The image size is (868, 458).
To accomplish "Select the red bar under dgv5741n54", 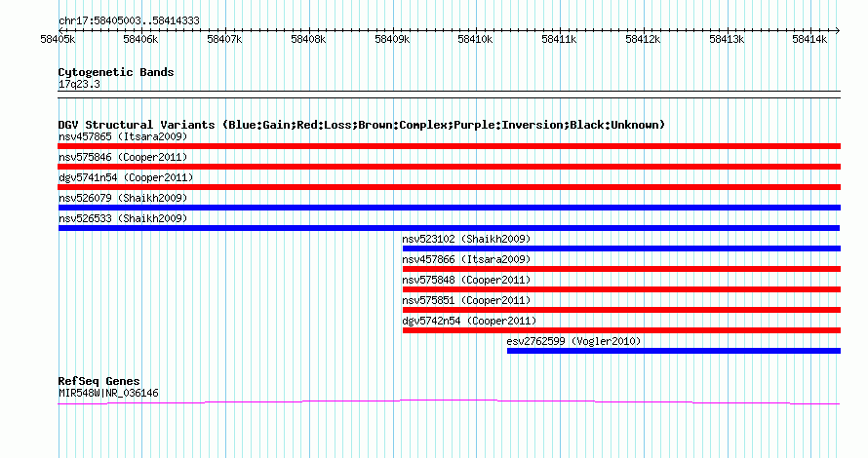I will click(449, 187).
